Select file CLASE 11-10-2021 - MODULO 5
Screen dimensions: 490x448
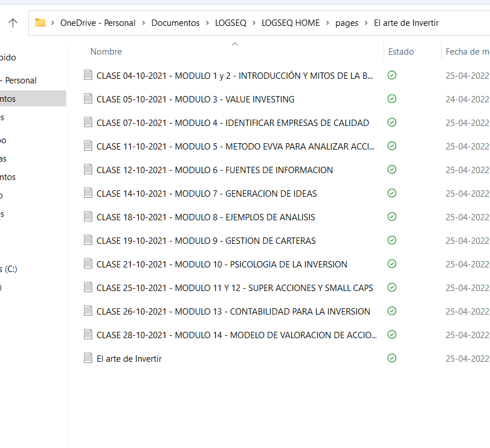tap(235, 147)
